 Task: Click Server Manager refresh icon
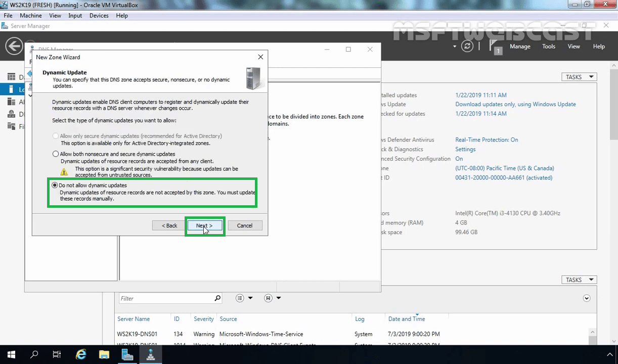pos(467,46)
